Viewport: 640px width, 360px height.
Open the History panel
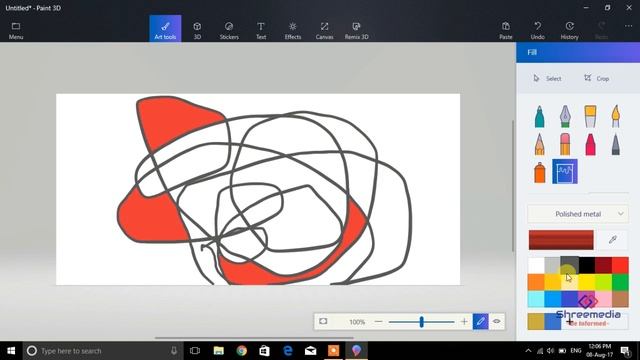[569, 31]
